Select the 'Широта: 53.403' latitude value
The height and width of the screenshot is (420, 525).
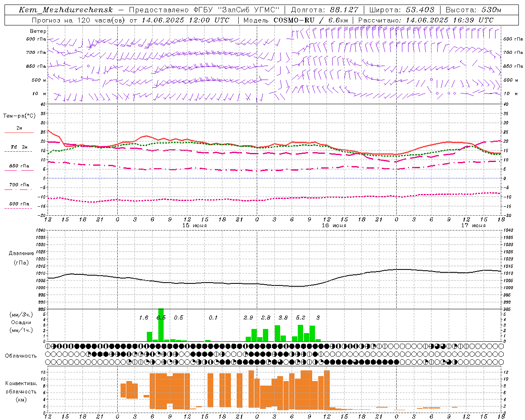pyautogui.click(x=402, y=10)
